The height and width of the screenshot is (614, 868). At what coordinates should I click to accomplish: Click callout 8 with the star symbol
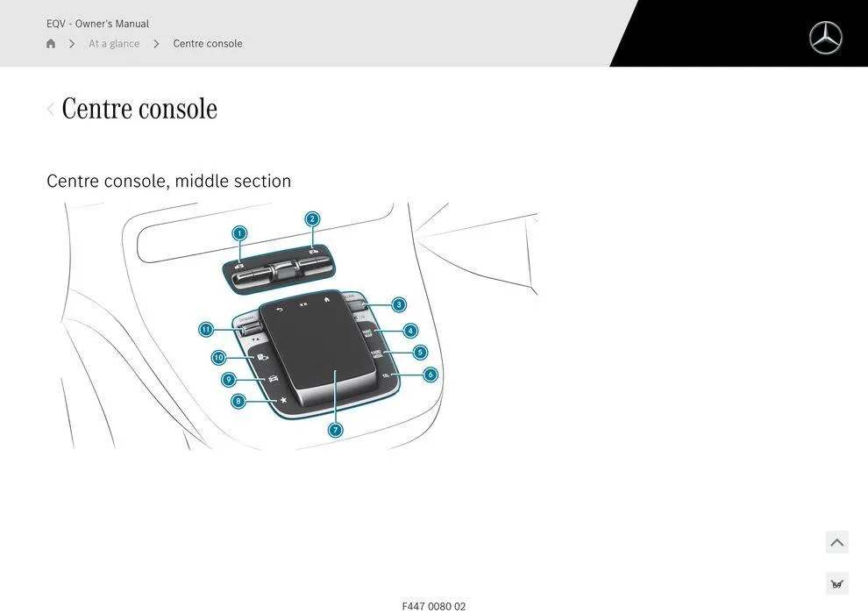tap(238, 400)
